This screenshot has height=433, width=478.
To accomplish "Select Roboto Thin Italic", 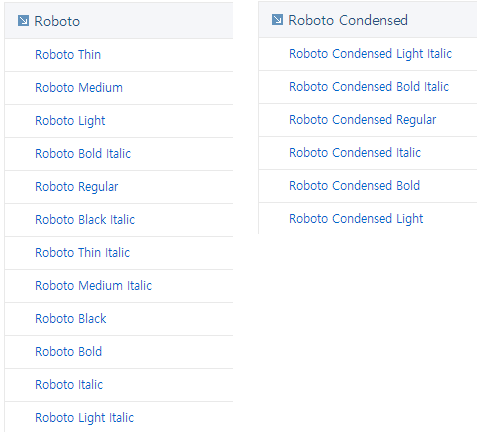I will click(x=83, y=253).
